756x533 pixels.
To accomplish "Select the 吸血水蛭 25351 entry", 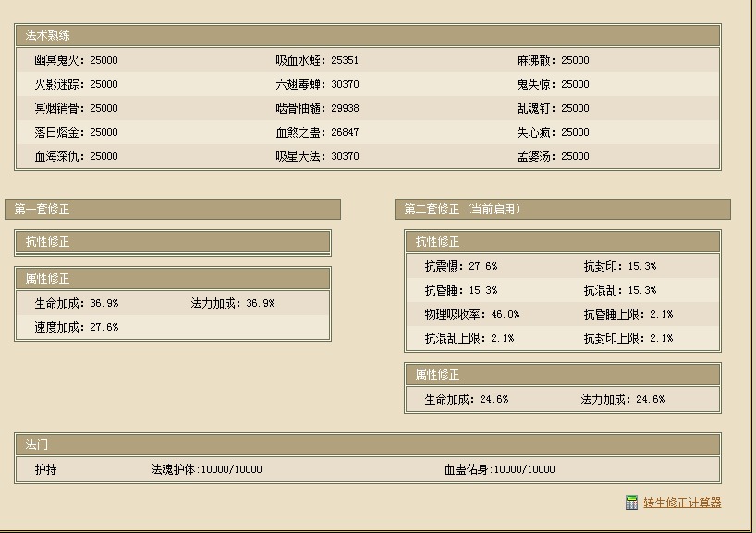I will [317, 61].
